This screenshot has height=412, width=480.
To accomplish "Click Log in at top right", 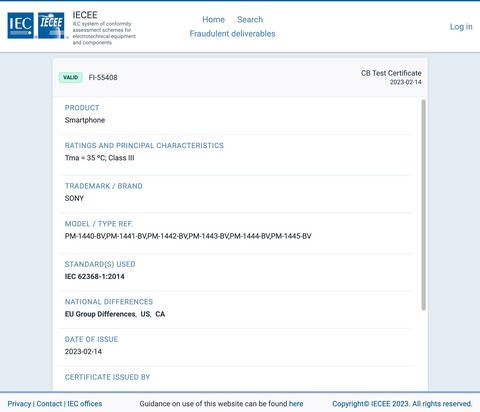I will (x=461, y=27).
